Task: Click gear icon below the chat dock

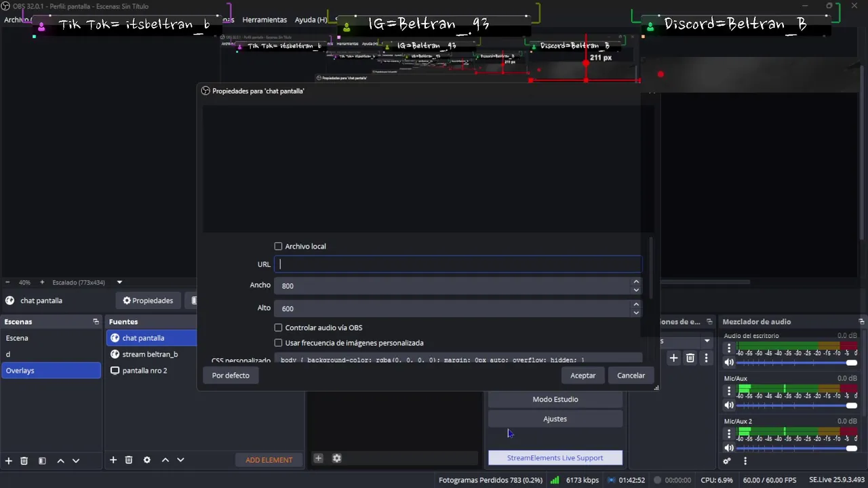Action: [x=336, y=458]
